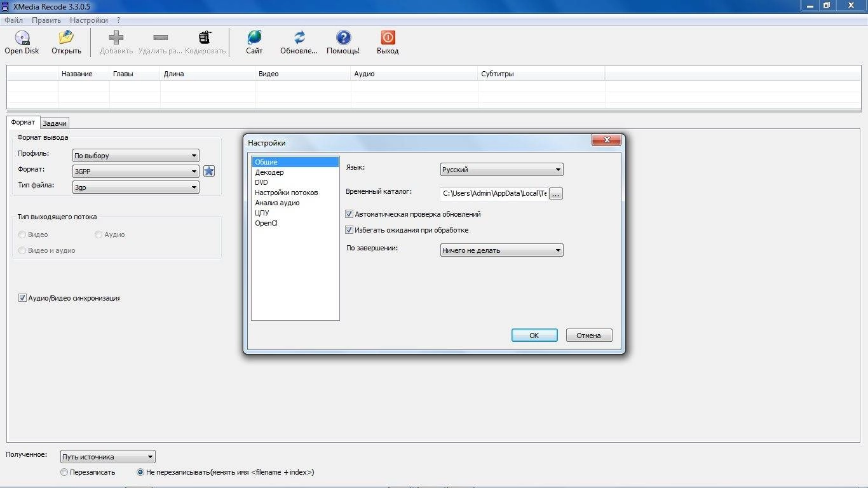Open the Сайт globe icon
The width and height of the screenshot is (868, 488).
pos(254,37)
